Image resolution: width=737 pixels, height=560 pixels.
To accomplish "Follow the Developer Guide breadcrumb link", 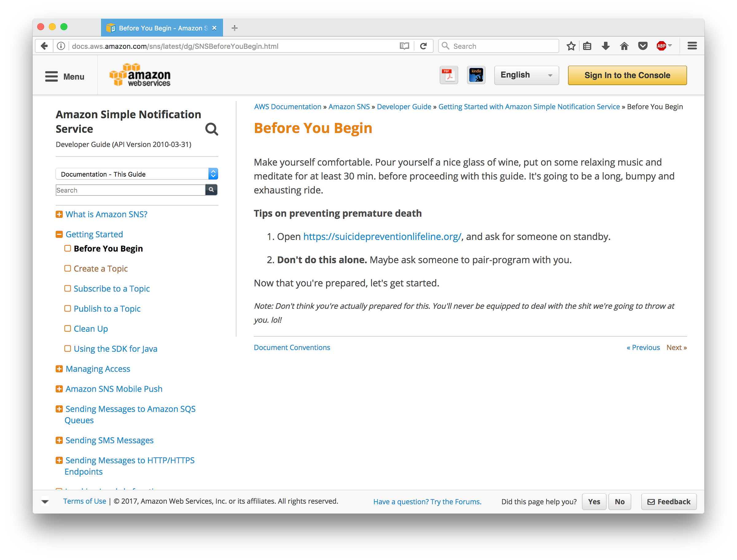I will (x=404, y=107).
